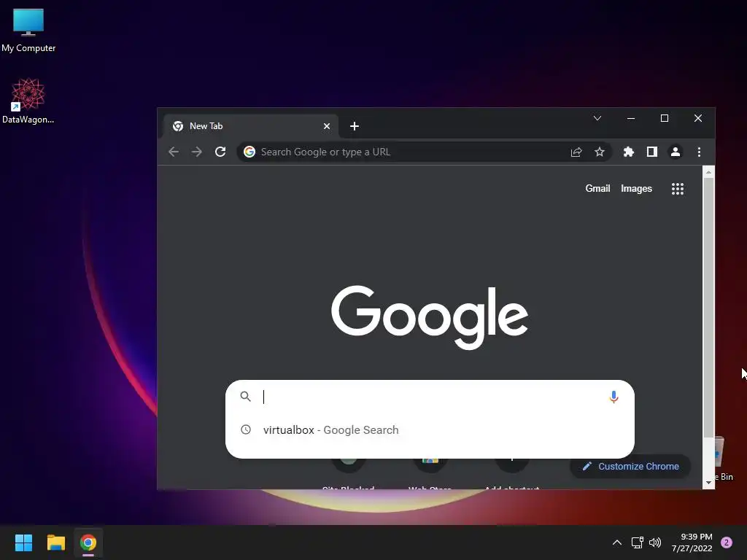Click Customize Chrome button

tap(630, 466)
